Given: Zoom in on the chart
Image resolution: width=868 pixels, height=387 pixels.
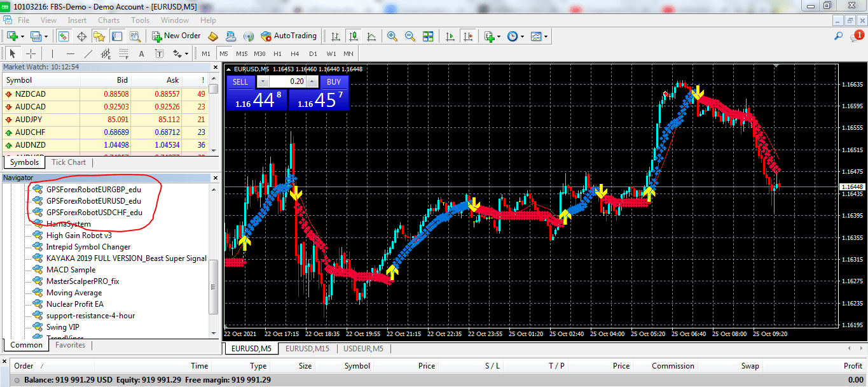Looking at the screenshot, I should click(392, 36).
